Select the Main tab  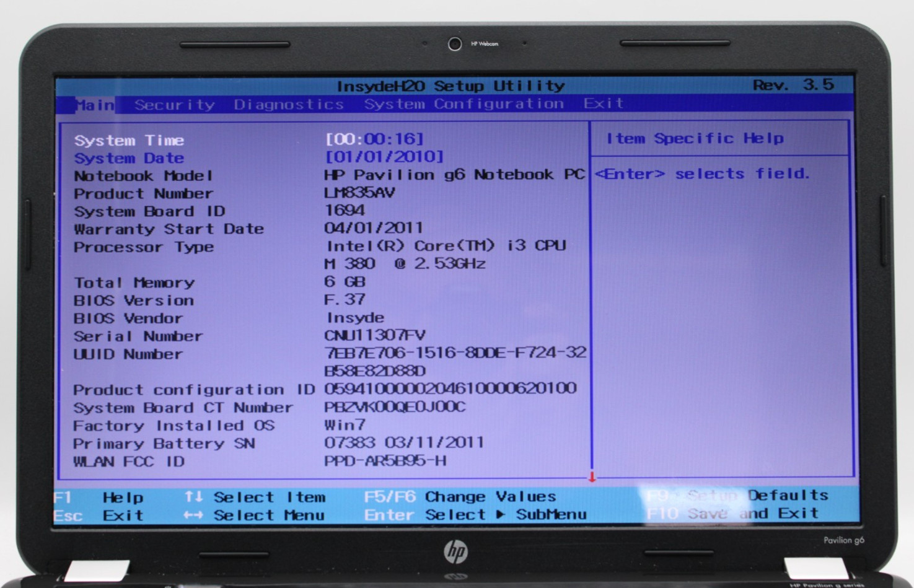pos(95,105)
